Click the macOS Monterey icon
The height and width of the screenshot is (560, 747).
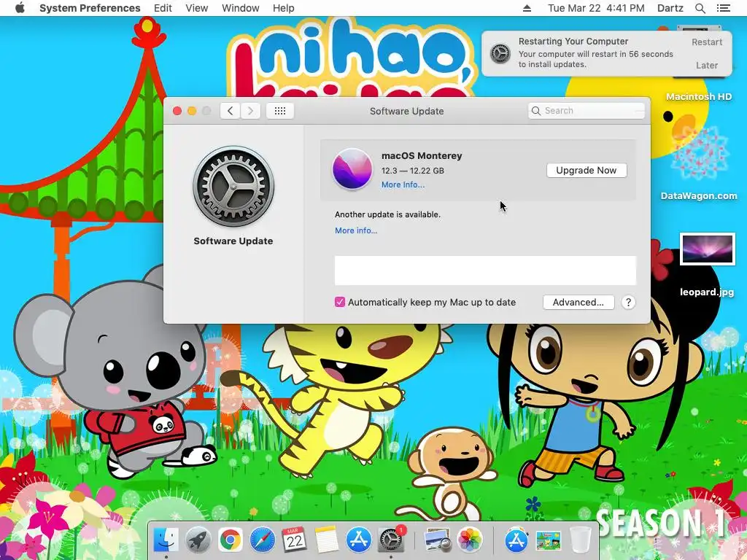pos(352,169)
